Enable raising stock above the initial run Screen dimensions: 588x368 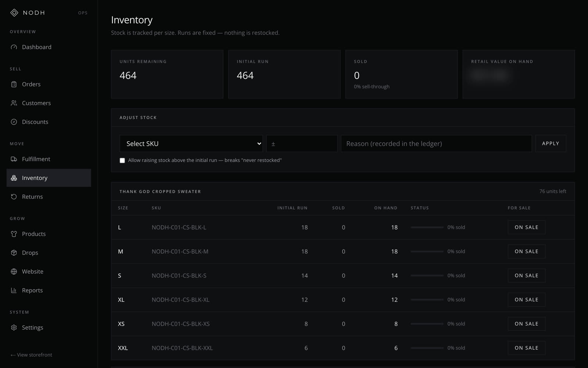coord(122,160)
